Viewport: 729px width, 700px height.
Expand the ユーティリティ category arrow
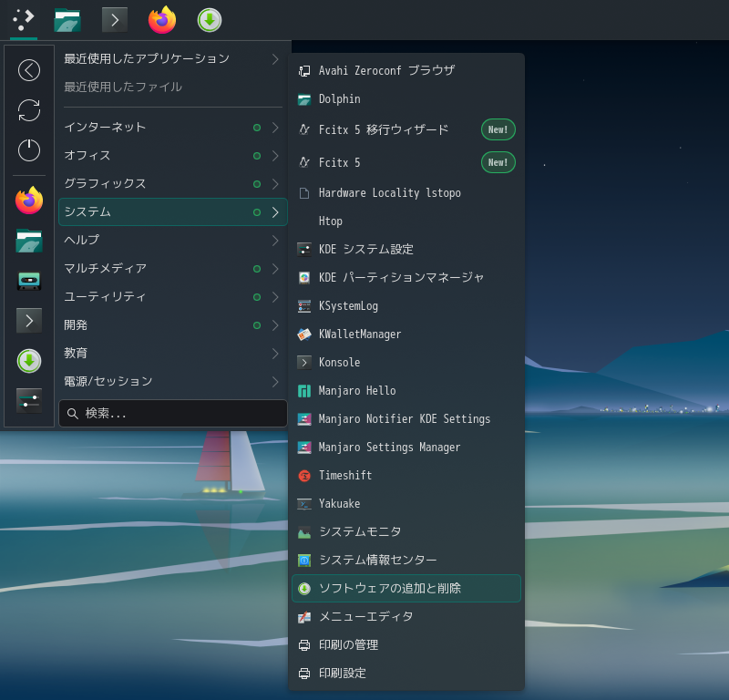tap(275, 297)
